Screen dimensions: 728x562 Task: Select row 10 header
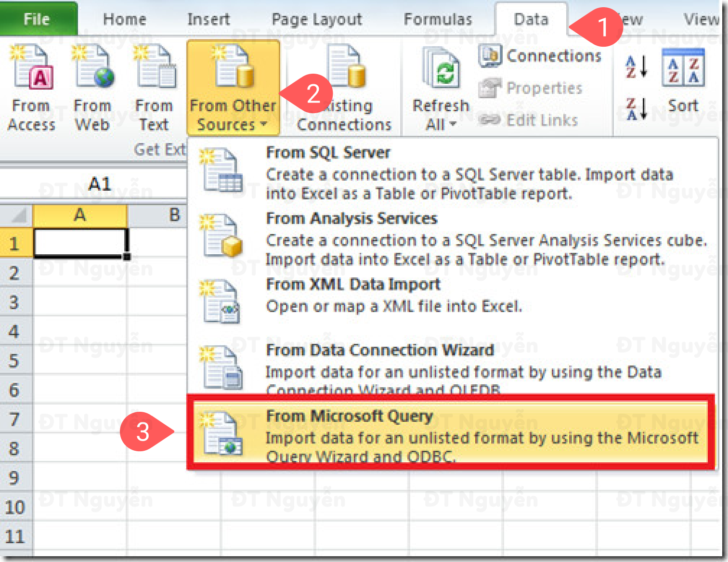(x=15, y=507)
